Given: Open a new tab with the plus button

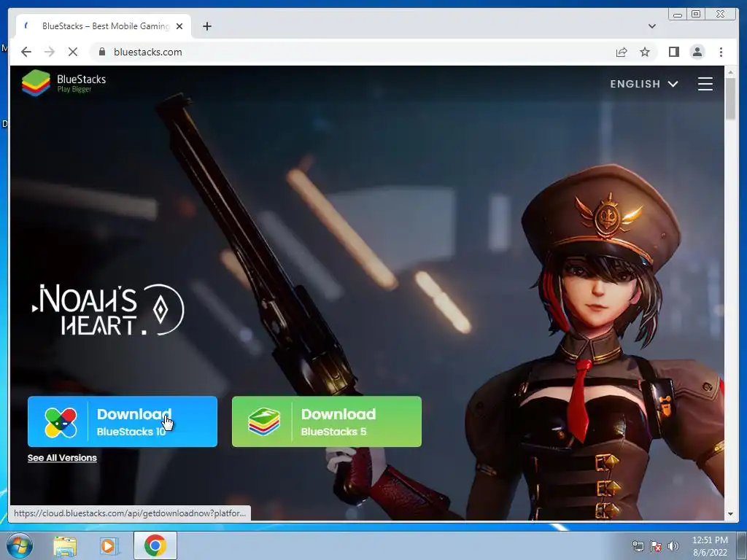Looking at the screenshot, I should pyautogui.click(x=206, y=26).
